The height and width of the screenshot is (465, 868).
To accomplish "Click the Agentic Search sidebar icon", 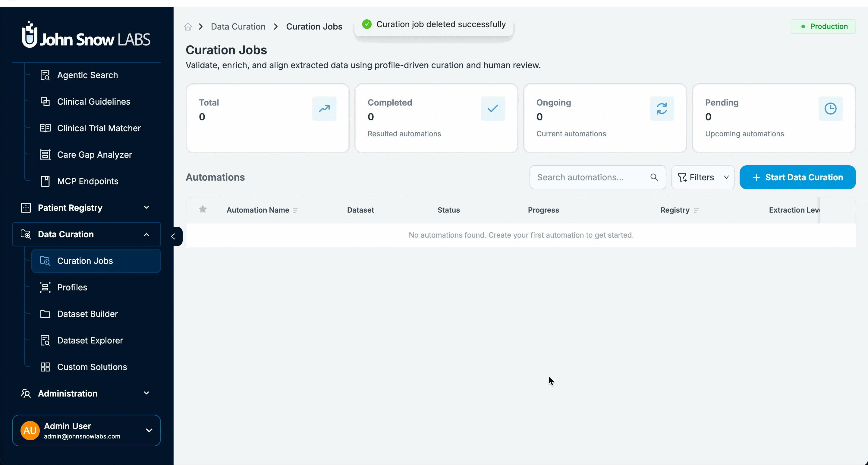I will pos(45,75).
